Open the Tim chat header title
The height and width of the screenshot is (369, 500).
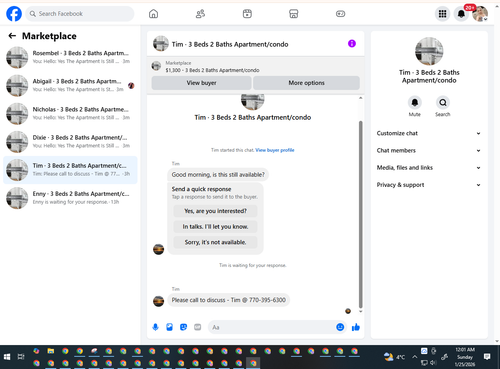(230, 44)
